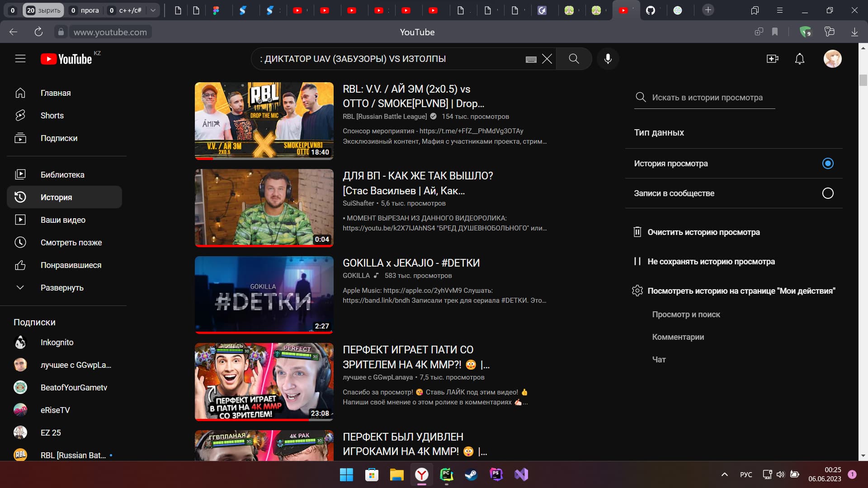Open Смотреть позже in the sidebar

71,242
